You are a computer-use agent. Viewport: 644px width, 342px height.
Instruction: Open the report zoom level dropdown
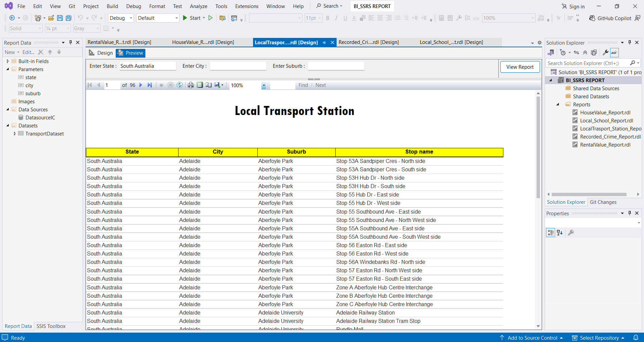point(264,85)
